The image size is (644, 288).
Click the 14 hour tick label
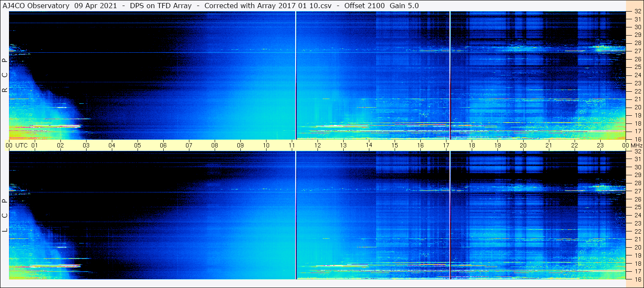(369, 145)
